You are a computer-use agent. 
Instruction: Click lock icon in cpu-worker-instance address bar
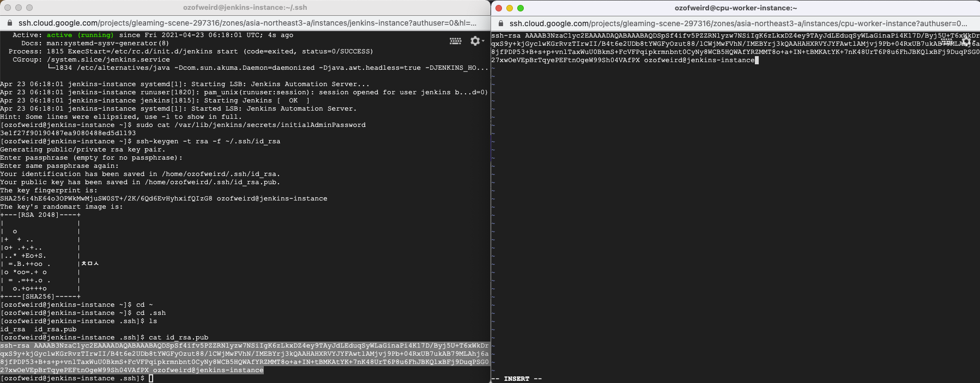[x=501, y=23]
